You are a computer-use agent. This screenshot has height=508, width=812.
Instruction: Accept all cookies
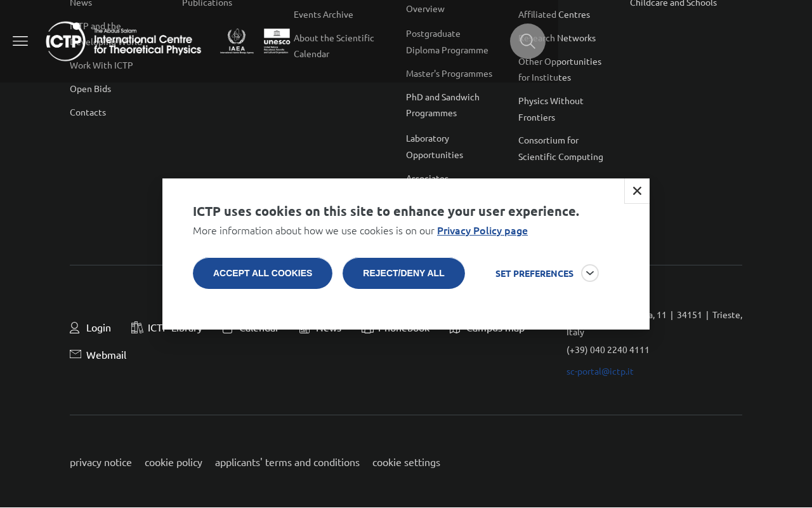tap(263, 274)
